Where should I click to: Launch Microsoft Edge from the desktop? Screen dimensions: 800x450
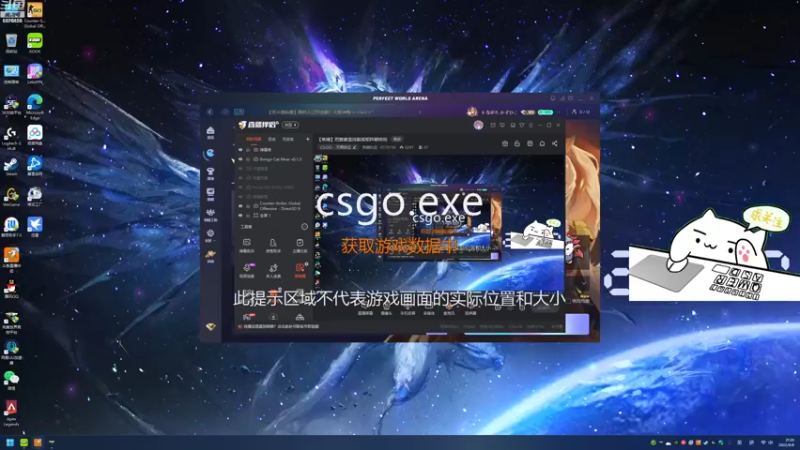(x=35, y=106)
